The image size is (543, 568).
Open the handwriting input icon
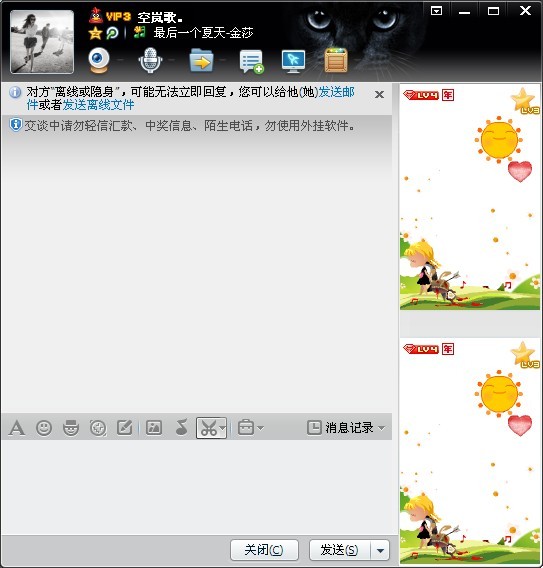click(x=125, y=428)
